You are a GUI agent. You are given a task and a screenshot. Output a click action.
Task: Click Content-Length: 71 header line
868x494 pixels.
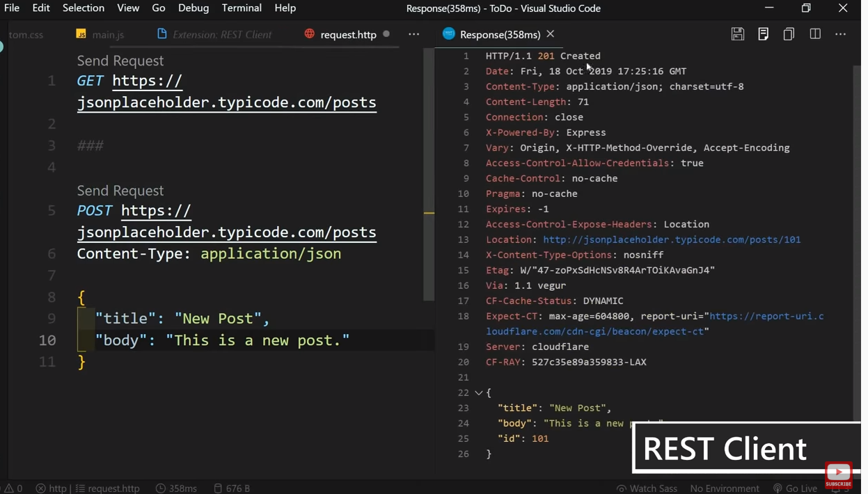[x=537, y=102]
